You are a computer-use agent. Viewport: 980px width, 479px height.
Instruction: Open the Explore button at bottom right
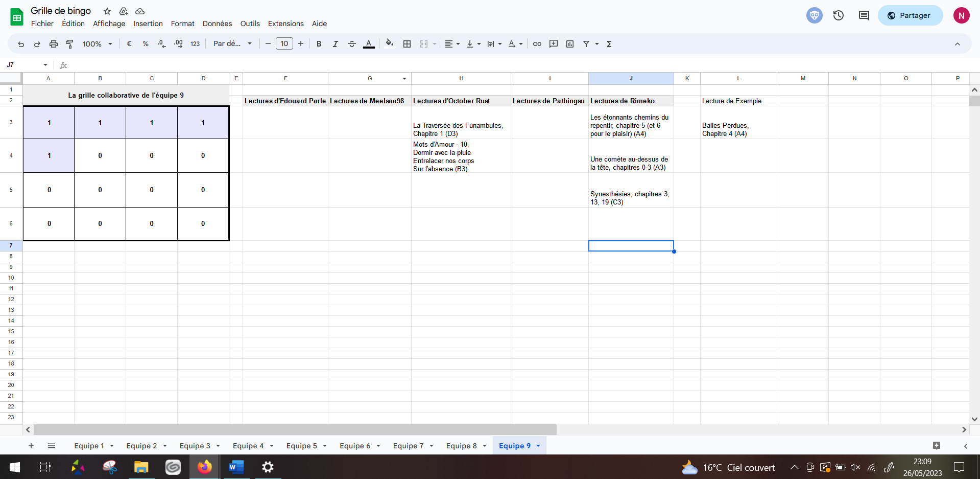(x=937, y=446)
